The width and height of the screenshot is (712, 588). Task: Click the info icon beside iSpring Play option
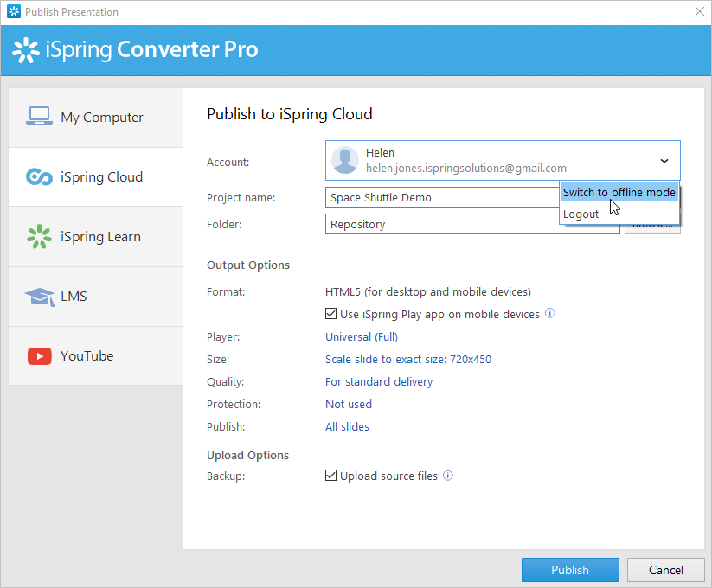click(550, 313)
